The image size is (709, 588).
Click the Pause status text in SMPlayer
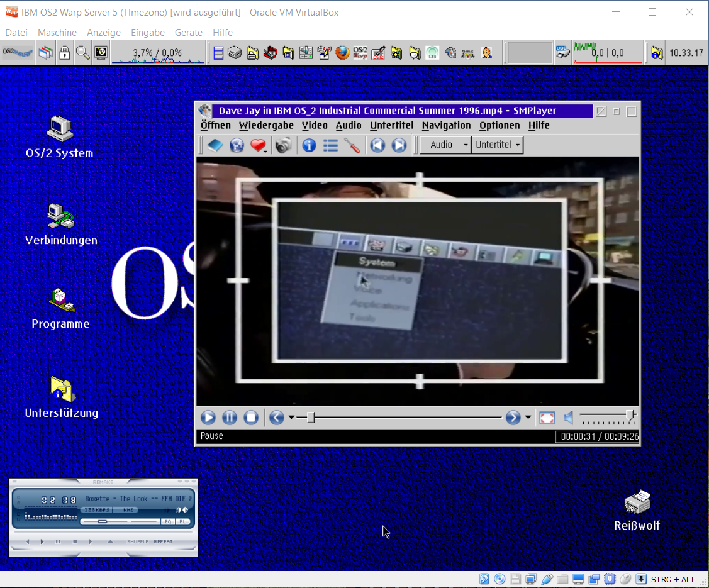212,436
